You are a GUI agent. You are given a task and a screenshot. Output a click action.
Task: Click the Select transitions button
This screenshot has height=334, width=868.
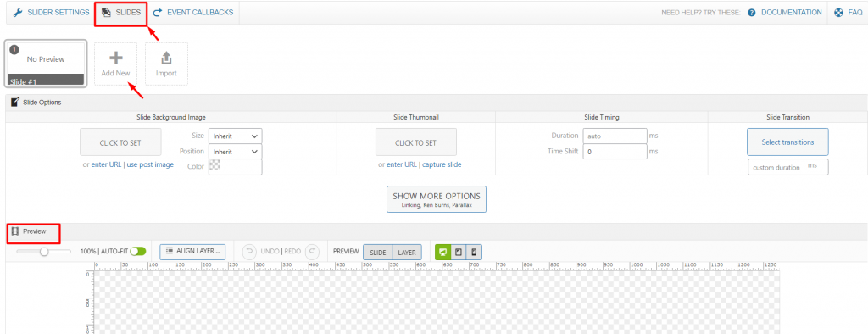(787, 142)
